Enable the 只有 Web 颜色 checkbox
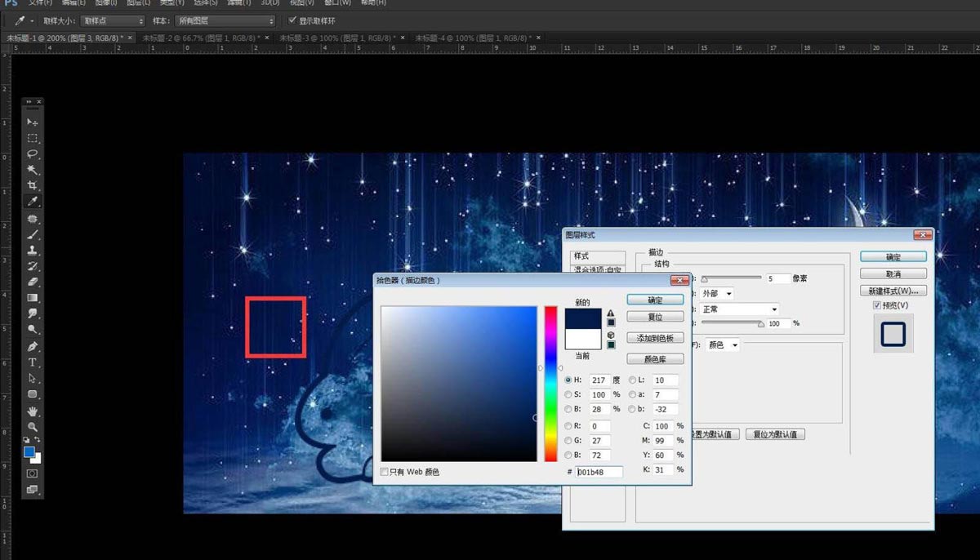This screenshot has height=560, width=980. pos(385,472)
